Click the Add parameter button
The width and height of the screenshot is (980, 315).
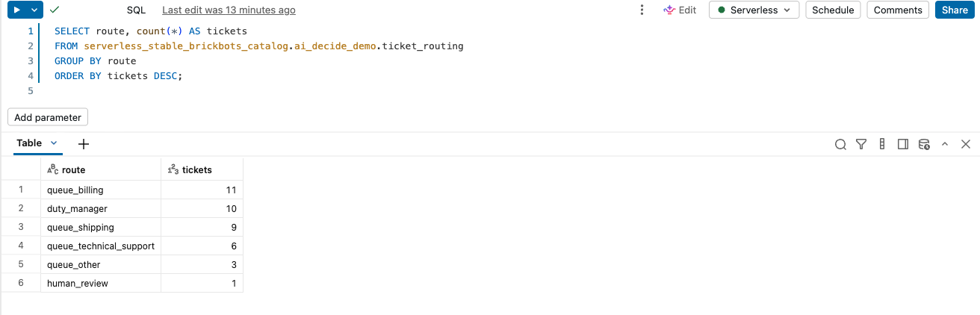click(48, 117)
